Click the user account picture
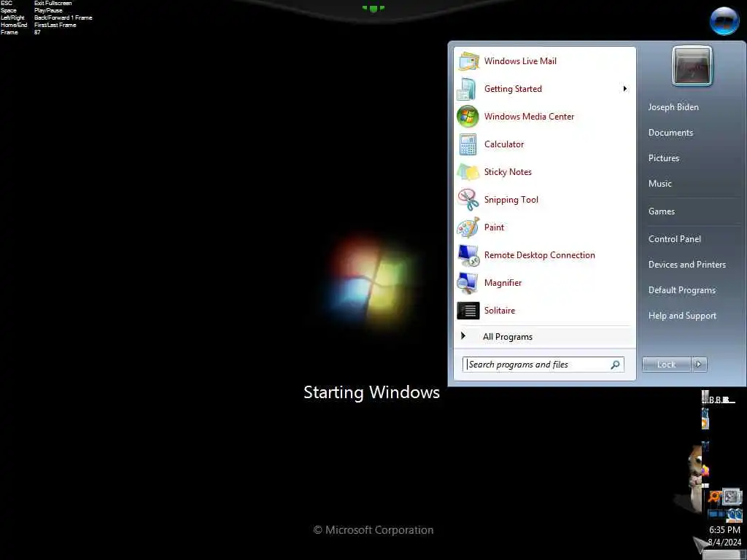The image size is (747, 560). click(692, 66)
